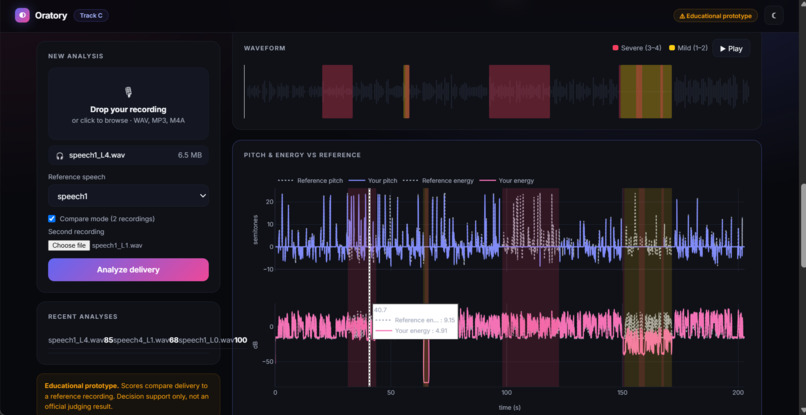The image size is (806, 415).
Task: Select the speech1_L4.wav file row
Action: pos(129,155)
